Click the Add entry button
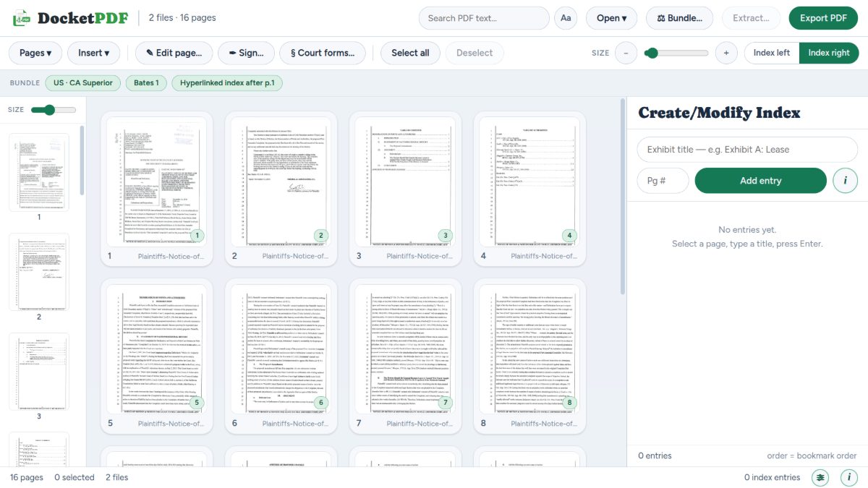 (760, 181)
